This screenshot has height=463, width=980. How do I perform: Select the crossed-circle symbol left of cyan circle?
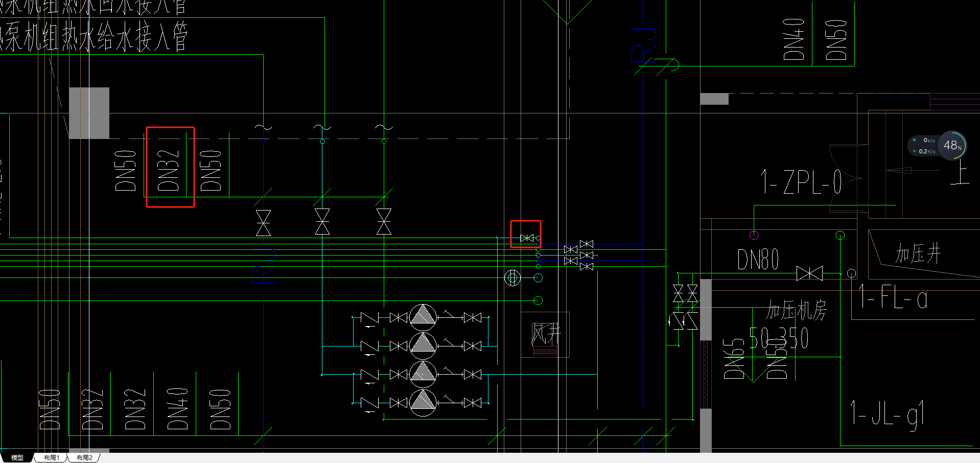tap(512, 278)
